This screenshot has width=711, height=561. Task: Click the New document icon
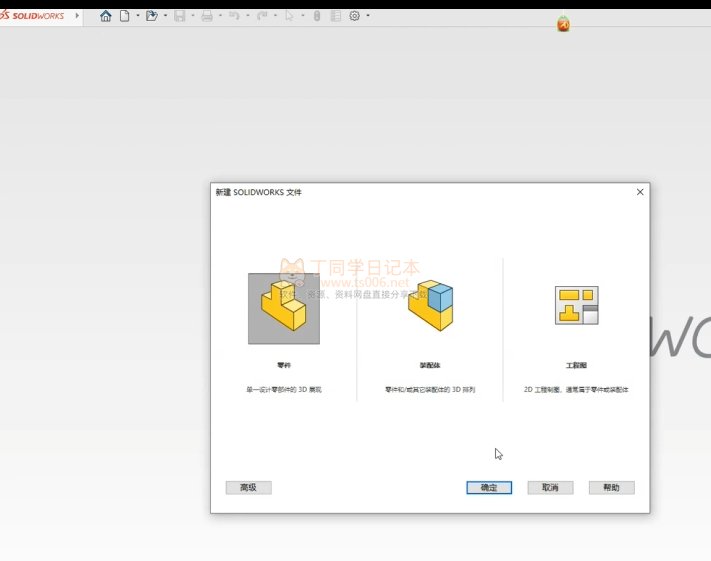coord(125,16)
